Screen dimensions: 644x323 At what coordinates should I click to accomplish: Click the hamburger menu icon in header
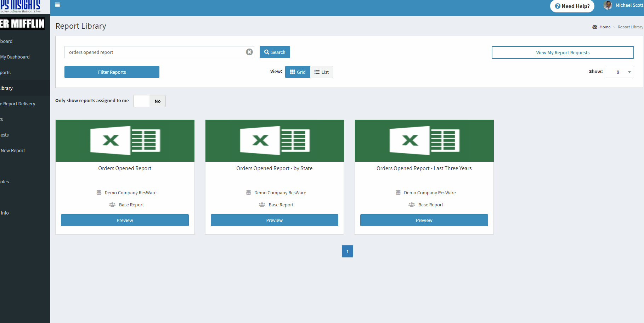[57, 5]
